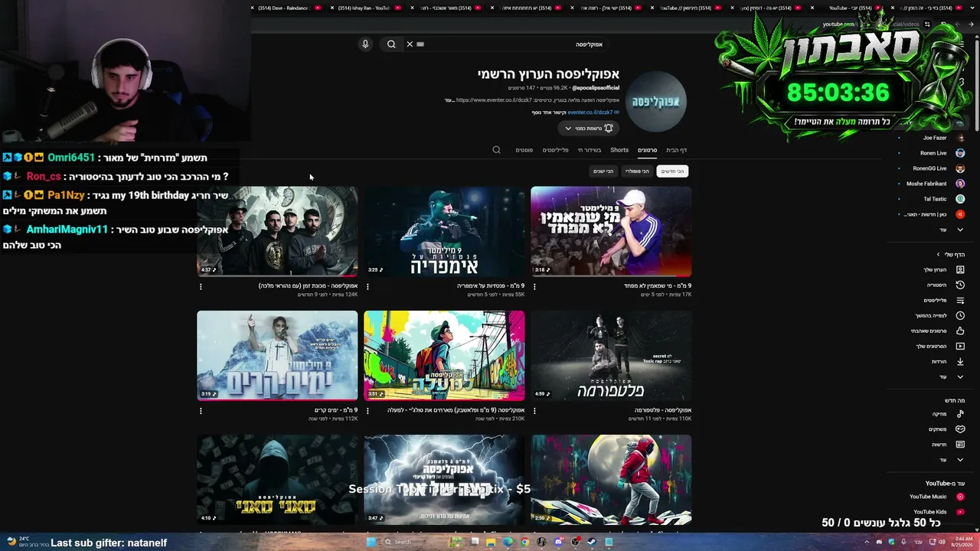This screenshot has height=551, width=980.
Task: Search within the channel using magnifier icon
Action: pyautogui.click(x=496, y=150)
